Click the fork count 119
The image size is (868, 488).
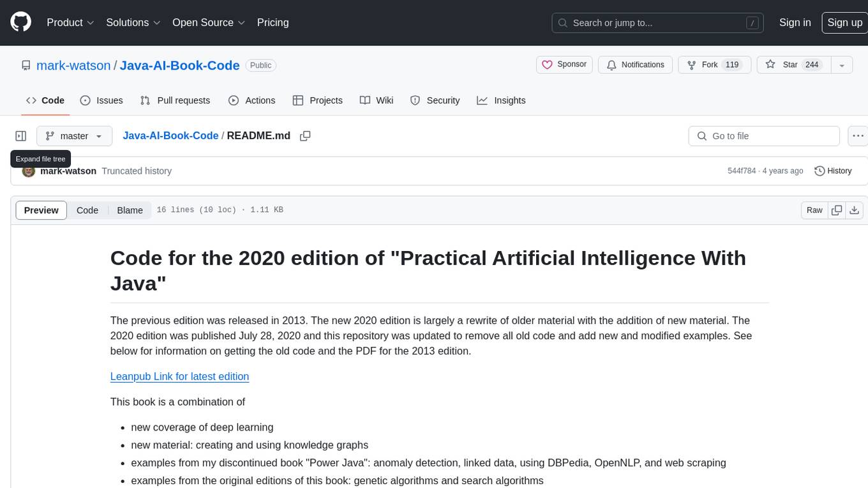click(x=732, y=65)
